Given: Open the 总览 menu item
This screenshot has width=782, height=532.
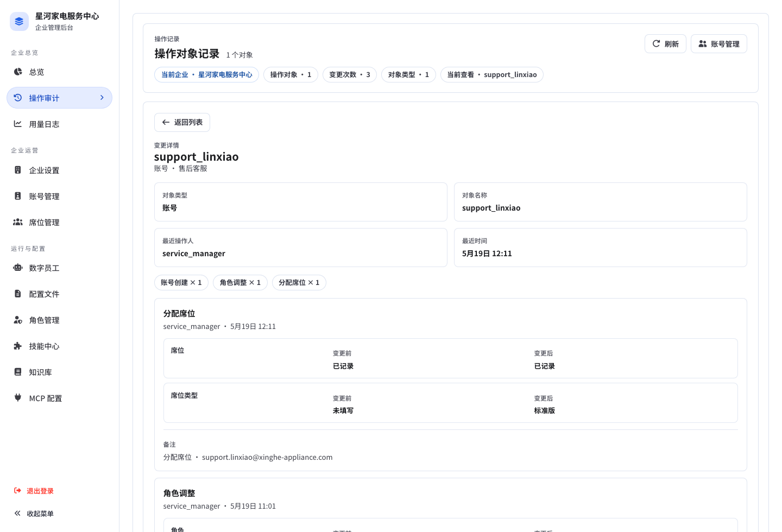Looking at the screenshot, I should (x=59, y=72).
